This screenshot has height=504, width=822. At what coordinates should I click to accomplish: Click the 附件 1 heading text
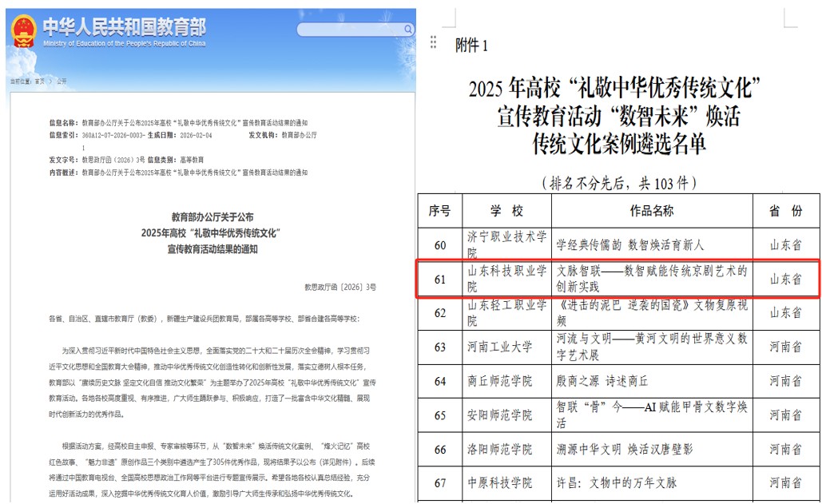coord(471,46)
